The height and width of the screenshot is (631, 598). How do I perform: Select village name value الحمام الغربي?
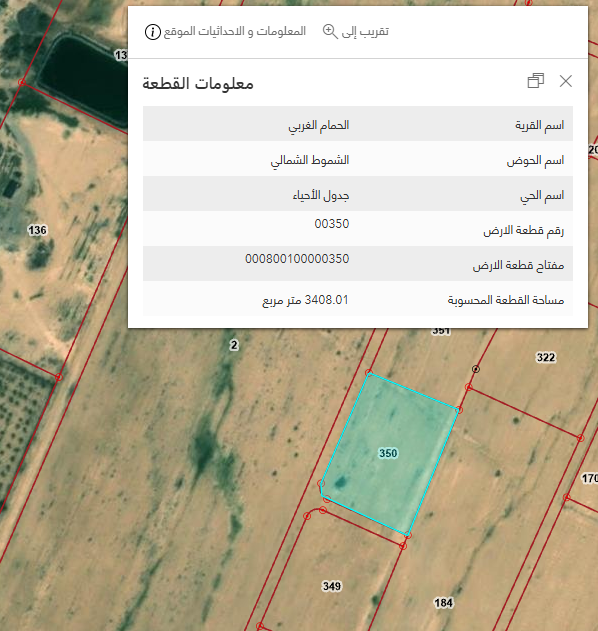coord(318,126)
